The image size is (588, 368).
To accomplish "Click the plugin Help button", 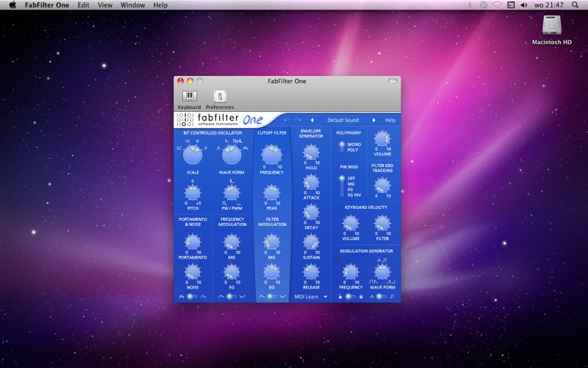I will 390,120.
